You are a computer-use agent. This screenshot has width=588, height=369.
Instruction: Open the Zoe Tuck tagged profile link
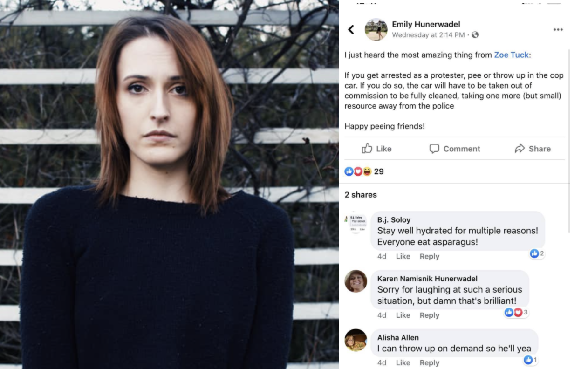tap(511, 55)
